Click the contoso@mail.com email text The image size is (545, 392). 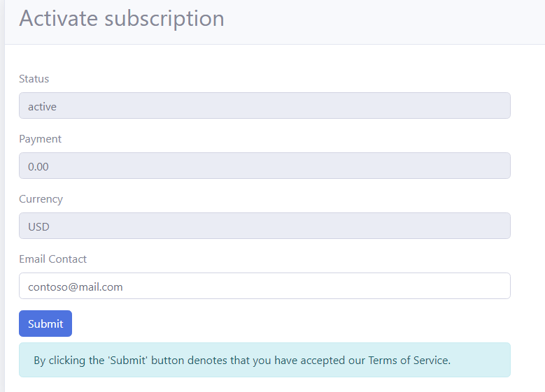pyautogui.click(x=76, y=287)
